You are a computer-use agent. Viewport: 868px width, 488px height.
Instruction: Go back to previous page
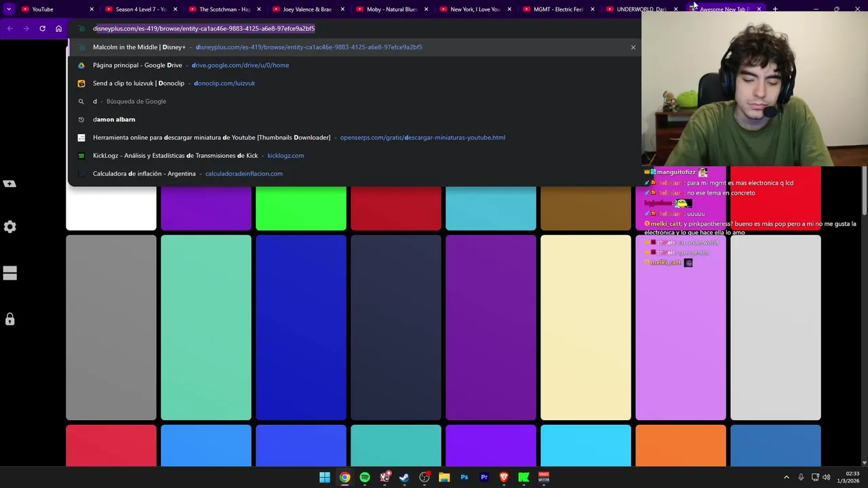[9, 28]
